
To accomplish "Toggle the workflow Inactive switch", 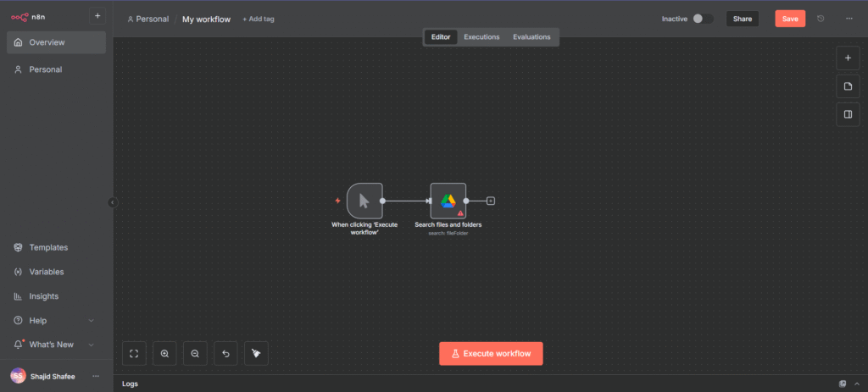I will click(702, 19).
